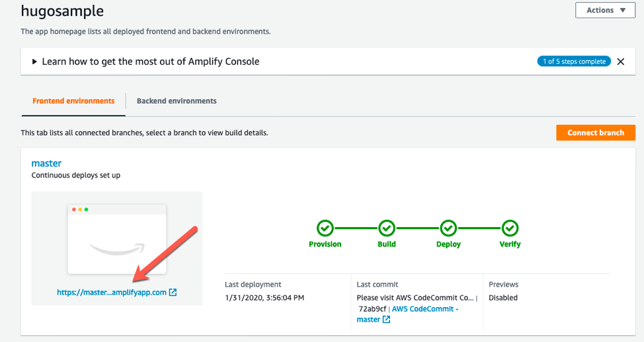Open the master amplifyapp.com URL
The height and width of the screenshot is (342, 644).
coord(112,292)
